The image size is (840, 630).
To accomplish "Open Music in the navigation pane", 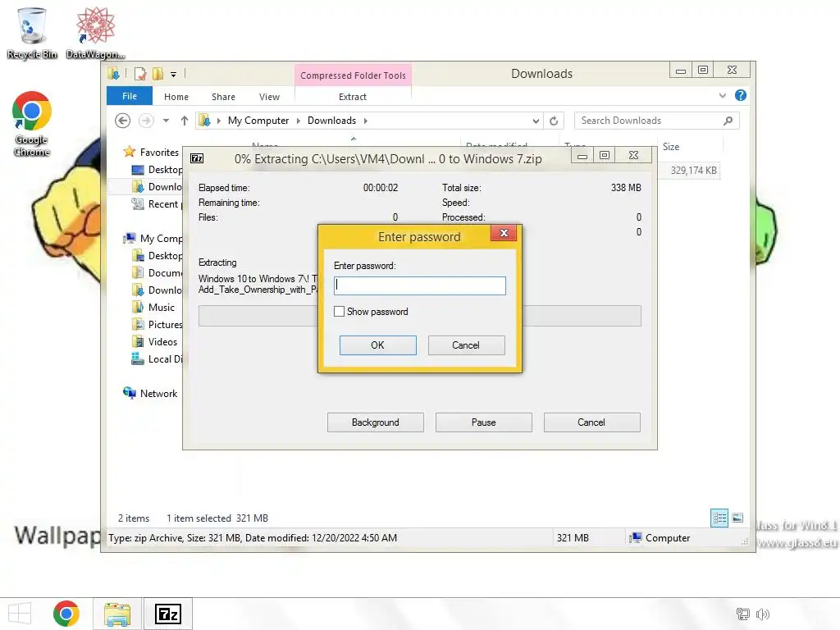I will pyautogui.click(x=153, y=308).
